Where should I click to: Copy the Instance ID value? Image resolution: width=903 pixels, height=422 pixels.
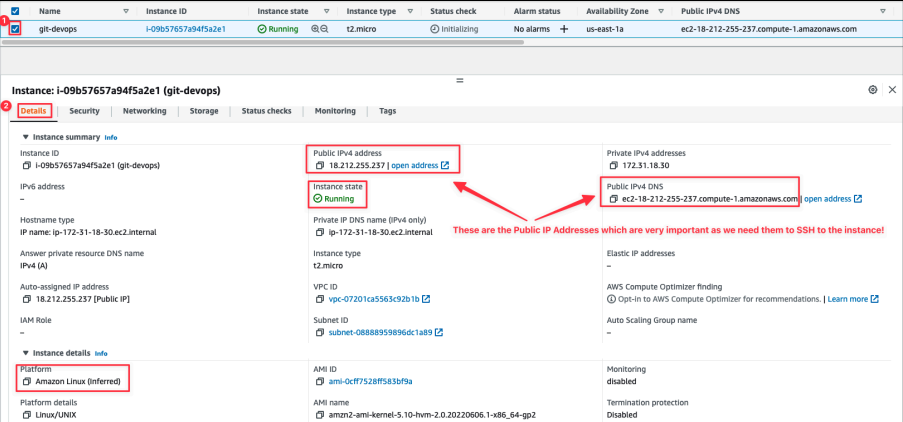(x=26, y=165)
